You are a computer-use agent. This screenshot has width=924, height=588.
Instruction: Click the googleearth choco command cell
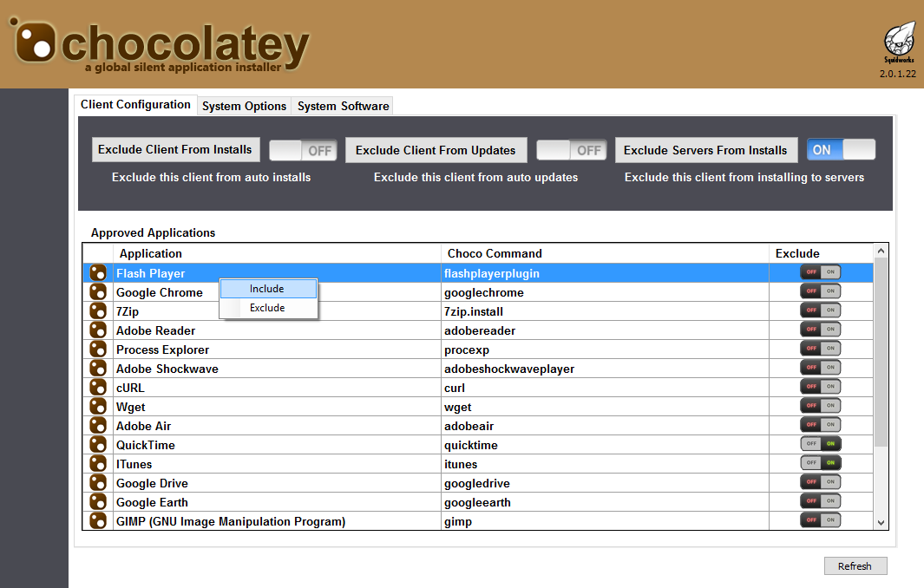606,502
